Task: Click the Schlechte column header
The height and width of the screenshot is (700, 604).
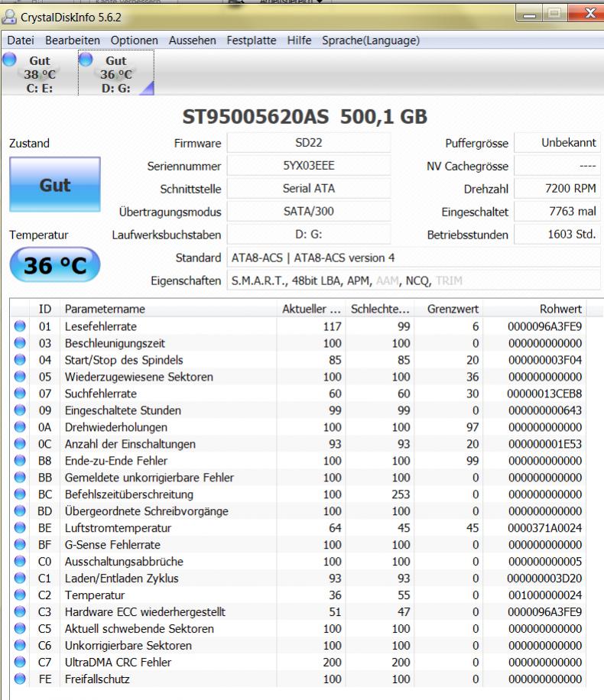Action: coord(380,309)
